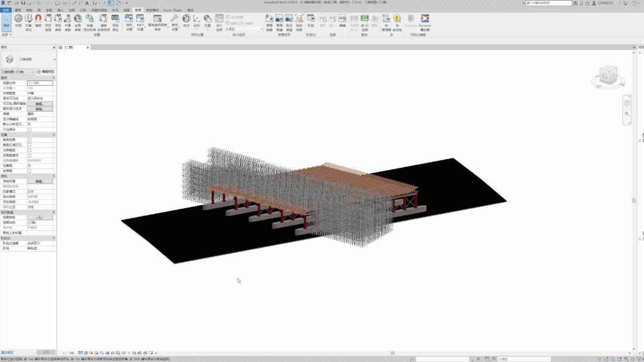Switch to the Fuzor Plugin ribbon tab
The height and width of the screenshot is (362, 644).
click(x=174, y=10)
